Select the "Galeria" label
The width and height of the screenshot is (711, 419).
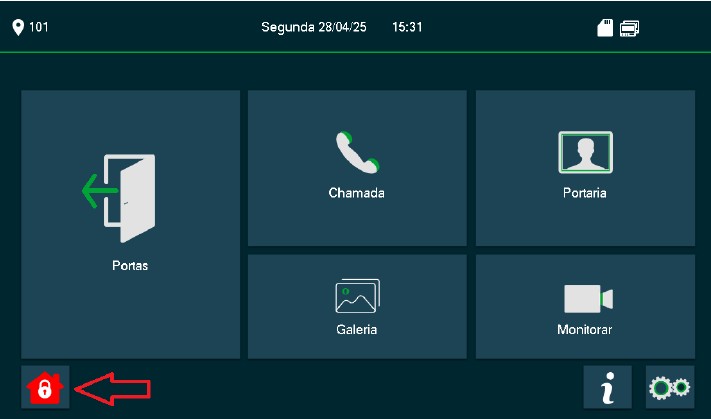pos(356,329)
